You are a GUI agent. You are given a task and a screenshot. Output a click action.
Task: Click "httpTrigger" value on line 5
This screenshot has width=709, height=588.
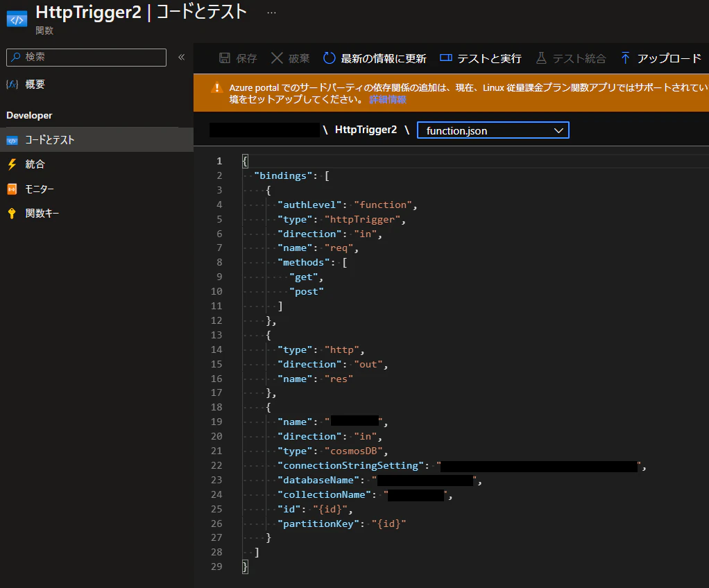(363, 219)
